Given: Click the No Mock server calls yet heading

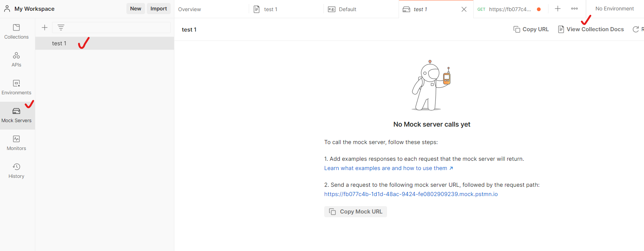Looking at the screenshot, I should click(x=432, y=124).
